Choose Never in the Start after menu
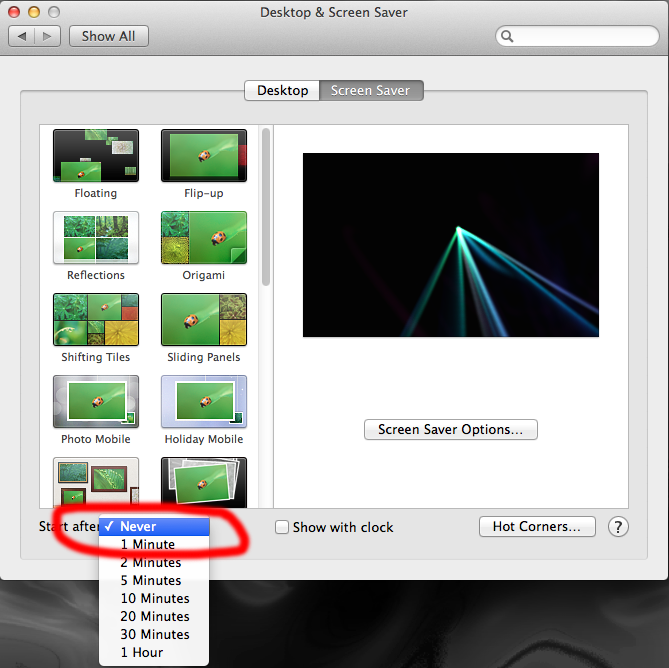This screenshot has height=668, width=669. pyautogui.click(x=154, y=526)
